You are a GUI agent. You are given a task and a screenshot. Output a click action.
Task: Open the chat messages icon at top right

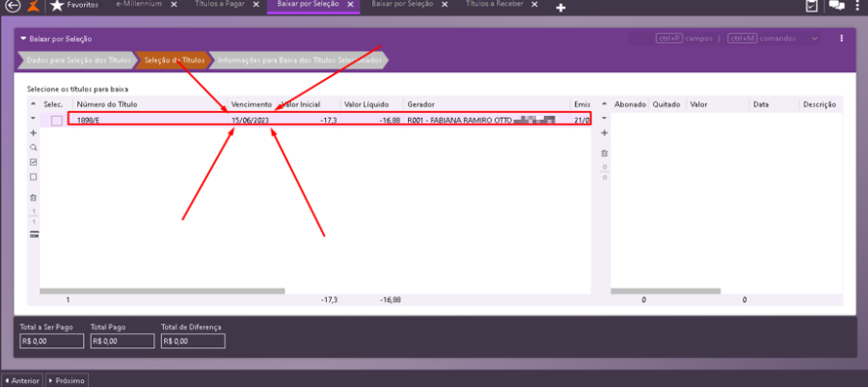(x=836, y=6)
